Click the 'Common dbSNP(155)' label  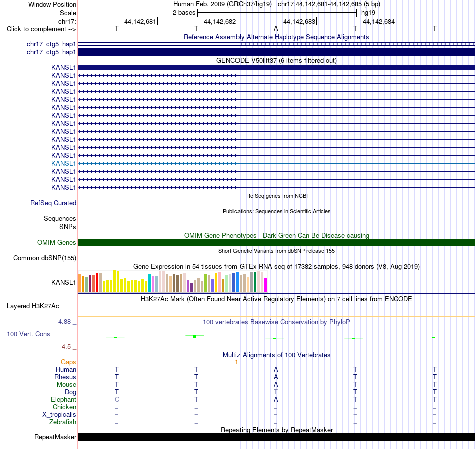44,258
